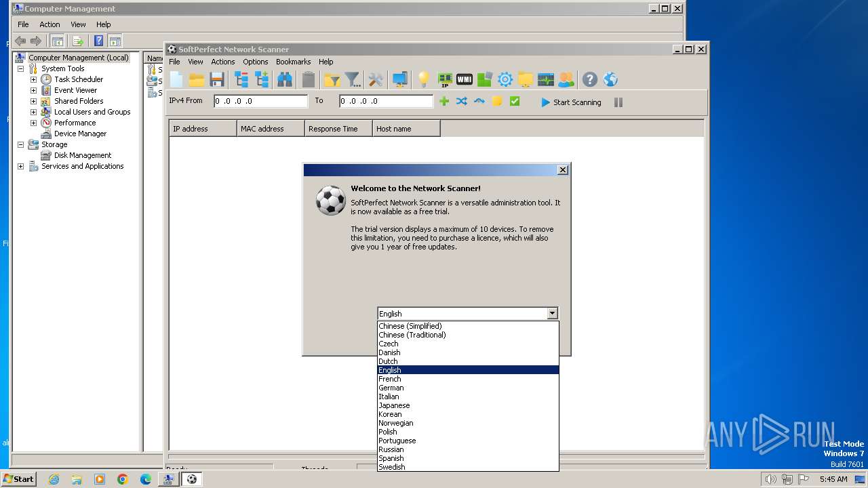
Task: Click Start Scanning button
Action: point(571,102)
